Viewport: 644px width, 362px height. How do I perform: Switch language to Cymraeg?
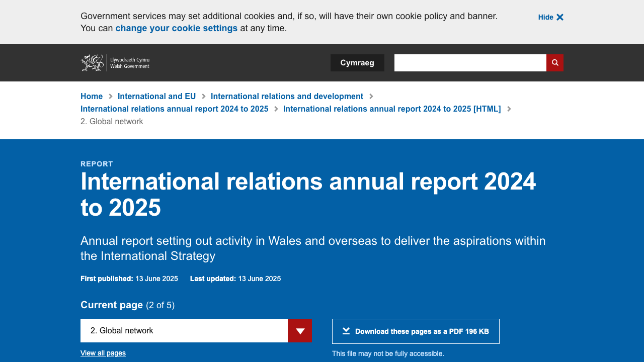(x=357, y=63)
